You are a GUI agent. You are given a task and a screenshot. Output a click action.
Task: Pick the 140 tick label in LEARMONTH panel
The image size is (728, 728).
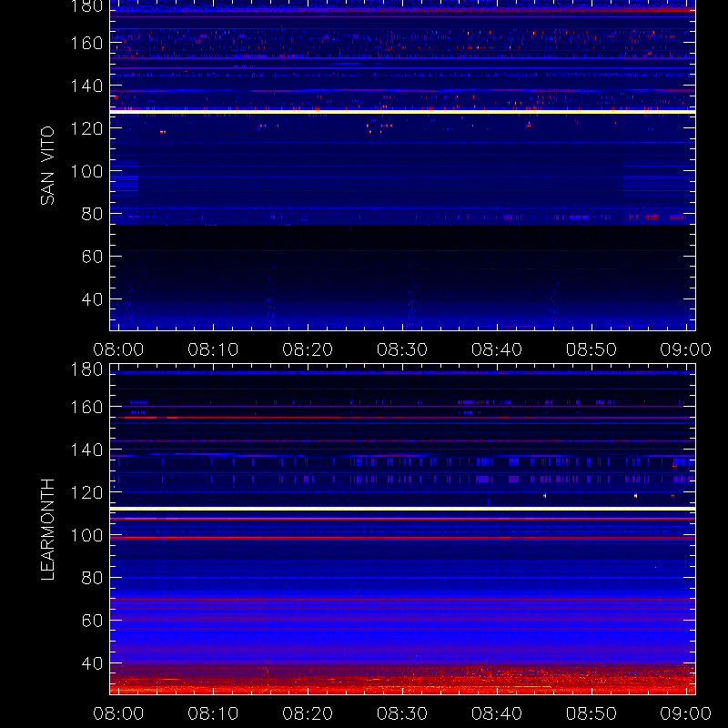(86, 450)
